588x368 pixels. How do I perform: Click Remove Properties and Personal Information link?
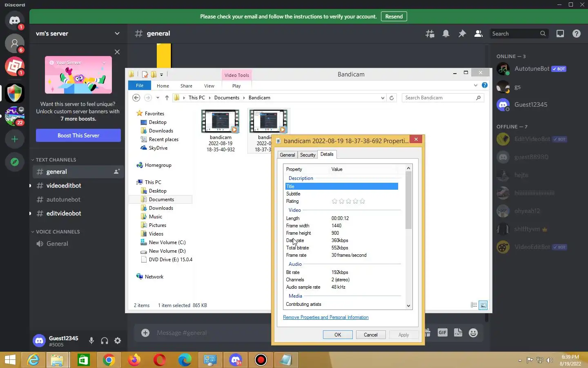click(x=326, y=317)
